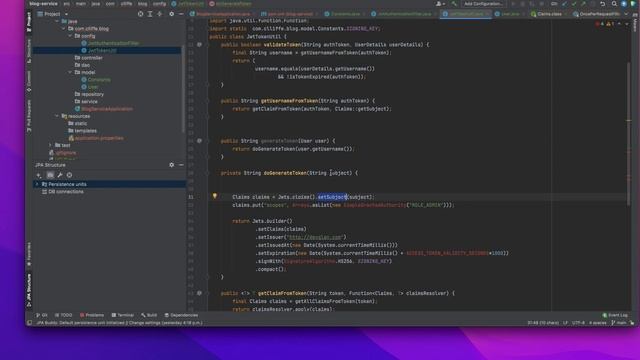The image size is (640, 360).
Task: Click the plus add icon in JPA Structure
Action: (39, 175)
